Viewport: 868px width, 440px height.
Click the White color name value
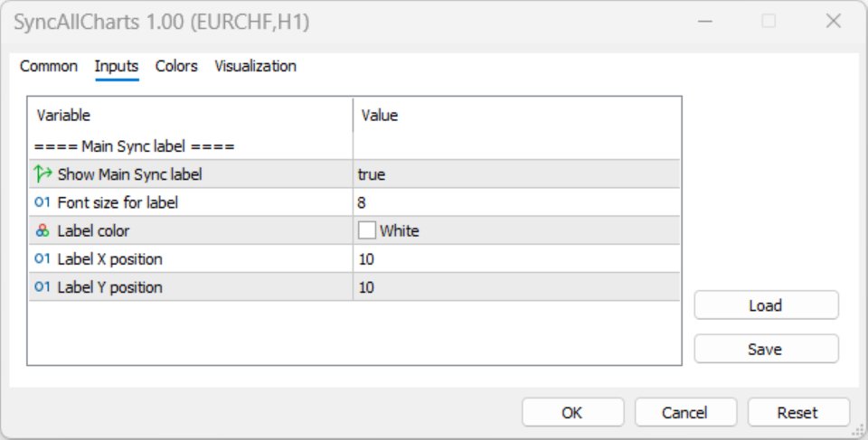tap(399, 230)
